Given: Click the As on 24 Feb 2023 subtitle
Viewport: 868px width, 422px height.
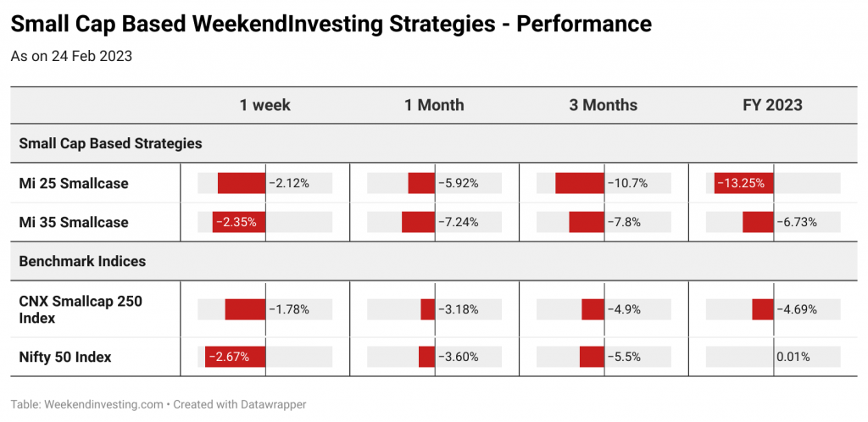Looking at the screenshot, I should pyautogui.click(x=71, y=57).
